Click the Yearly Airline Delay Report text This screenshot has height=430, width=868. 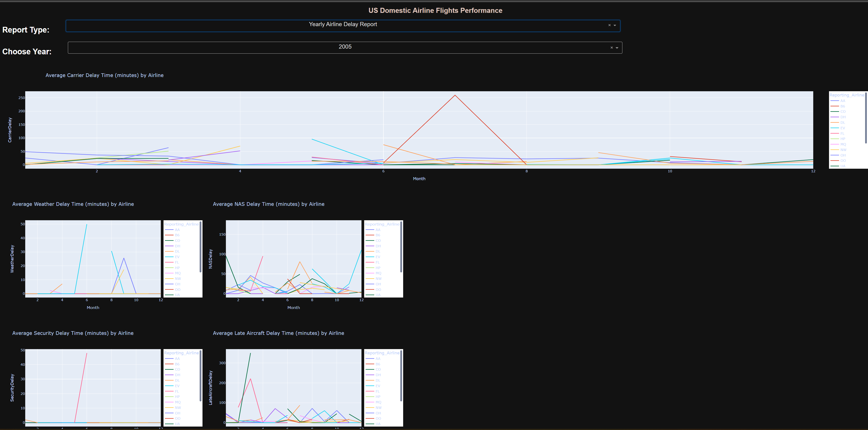[343, 24]
